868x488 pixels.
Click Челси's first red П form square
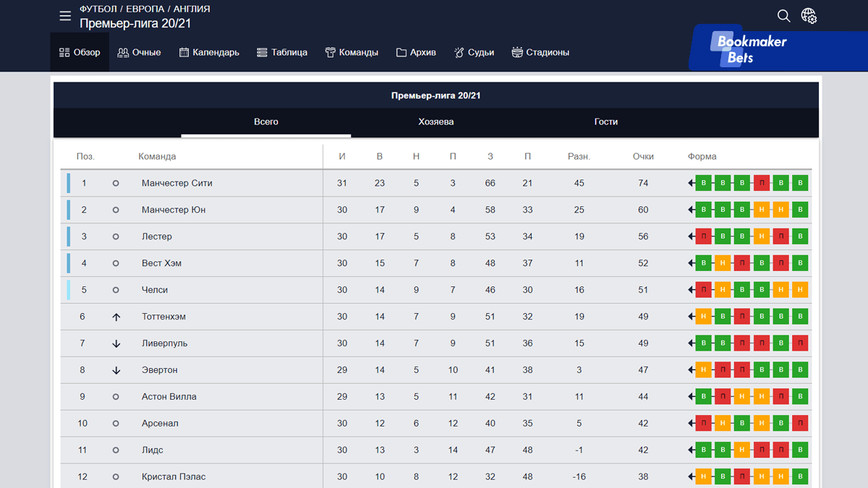[703, 290]
